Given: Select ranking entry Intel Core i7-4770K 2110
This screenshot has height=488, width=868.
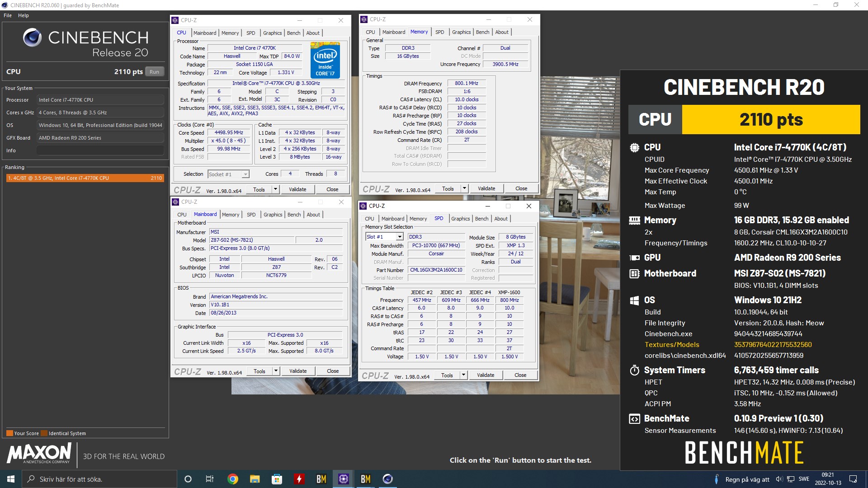Looking at the screenshot, I should (x=85, y=178).
